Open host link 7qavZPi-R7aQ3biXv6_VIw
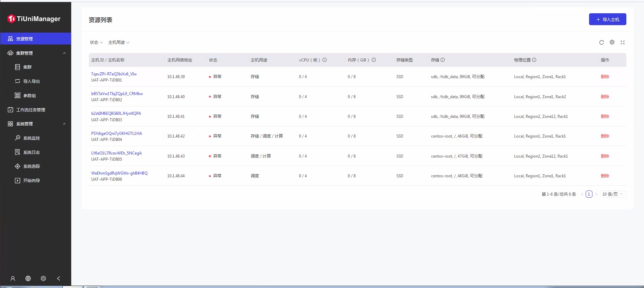The height and width of the screenshot is (288, 644). pos(114,74)
